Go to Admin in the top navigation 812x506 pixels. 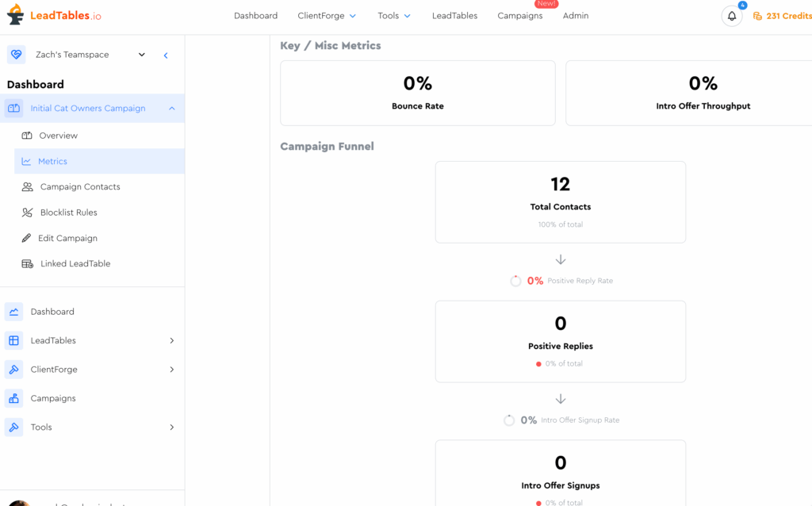[x=575, y=16]
